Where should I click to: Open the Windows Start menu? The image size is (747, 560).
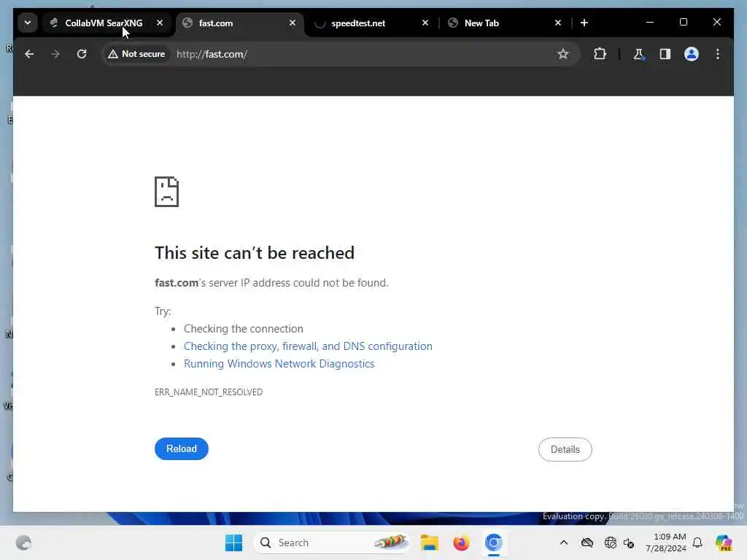click(x=233, y=542)
